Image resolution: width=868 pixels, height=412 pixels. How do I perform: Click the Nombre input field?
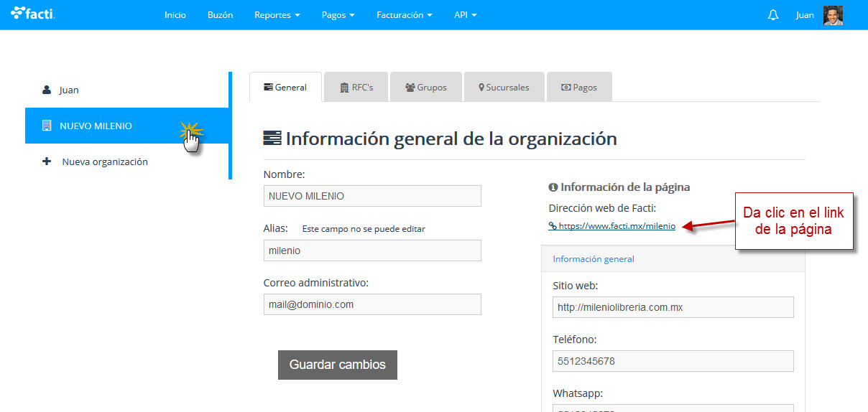point(372,196)
